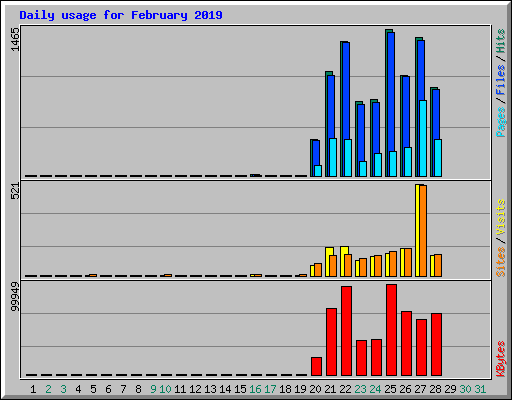Click day 5 on the x-axis
The height and width of the screenshot is (400, 512).
(x=93, y=389)
